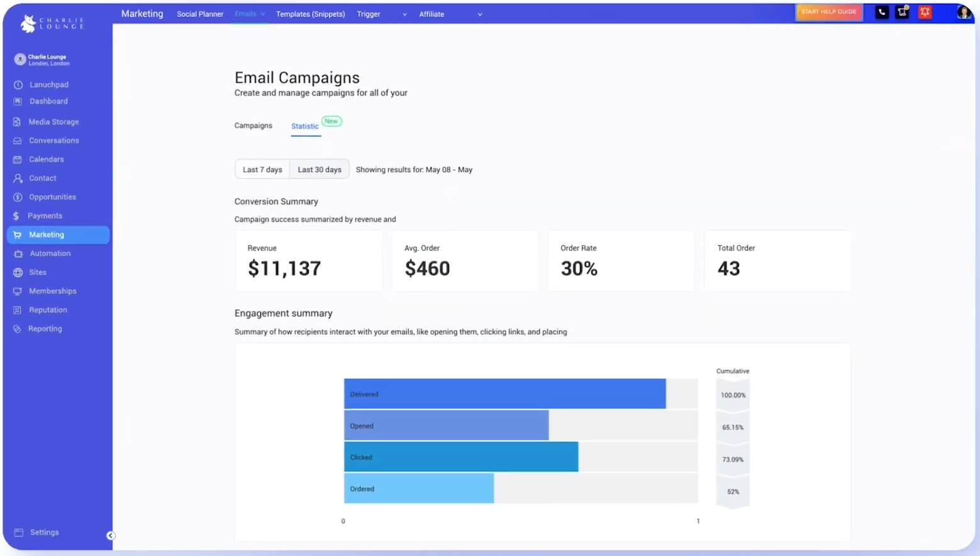Collapse sidebar with round arrow button

point(111,536)
